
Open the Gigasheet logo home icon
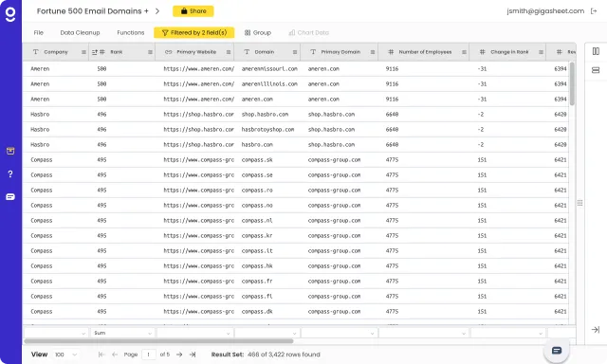pyautogui.click(x=10, y=14)
